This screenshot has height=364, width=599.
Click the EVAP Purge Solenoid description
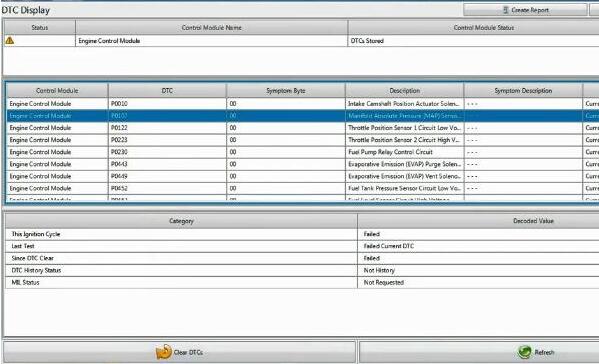click(x=405, y=164)
